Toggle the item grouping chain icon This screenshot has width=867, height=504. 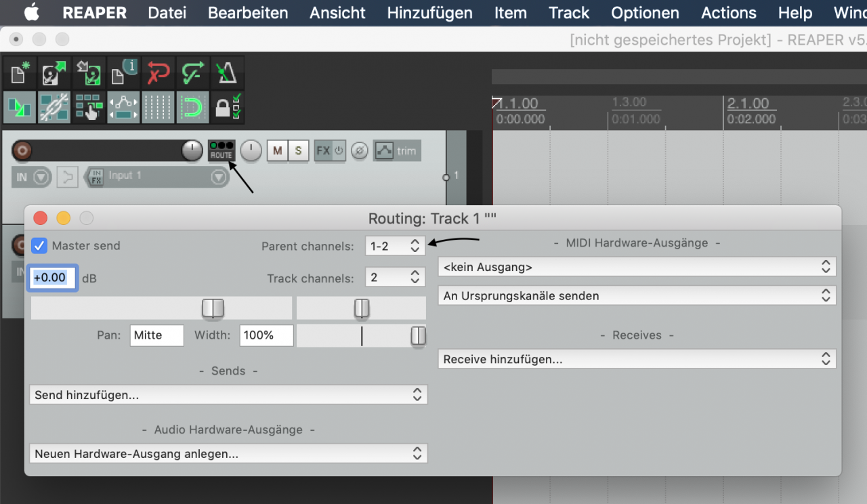[x=54, y=108]
